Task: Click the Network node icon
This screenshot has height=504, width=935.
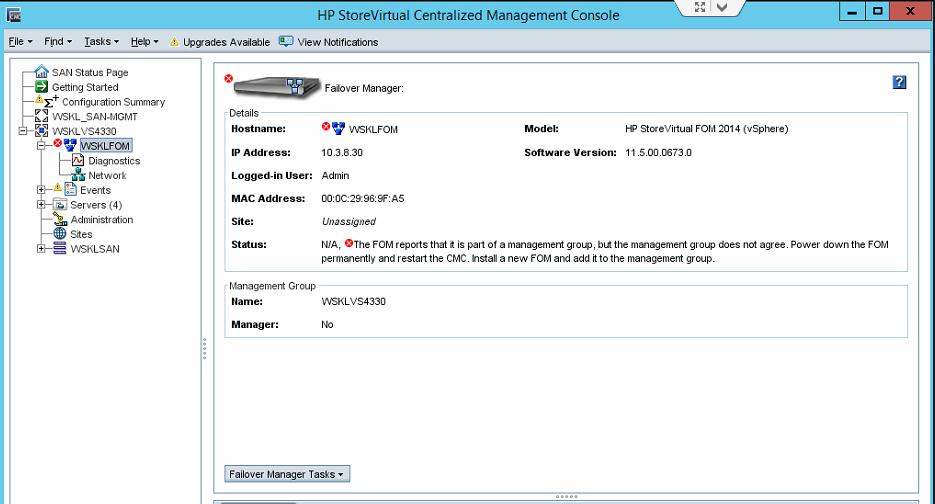Action: pyautogui.click(x=78, y=175)
